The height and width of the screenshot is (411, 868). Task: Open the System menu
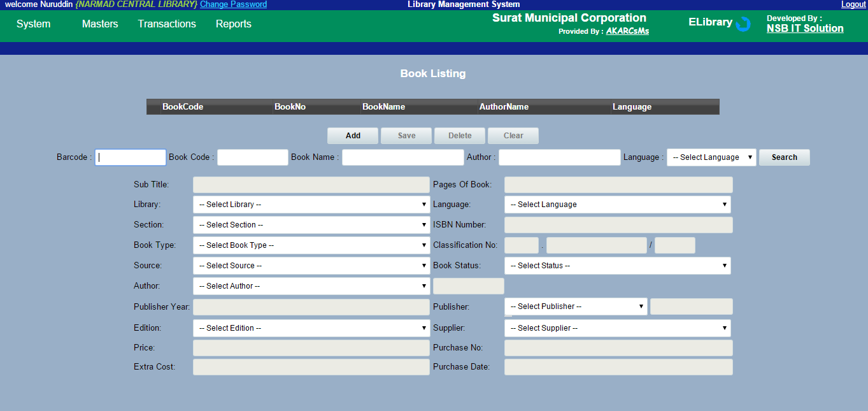[x=33, y=24]
